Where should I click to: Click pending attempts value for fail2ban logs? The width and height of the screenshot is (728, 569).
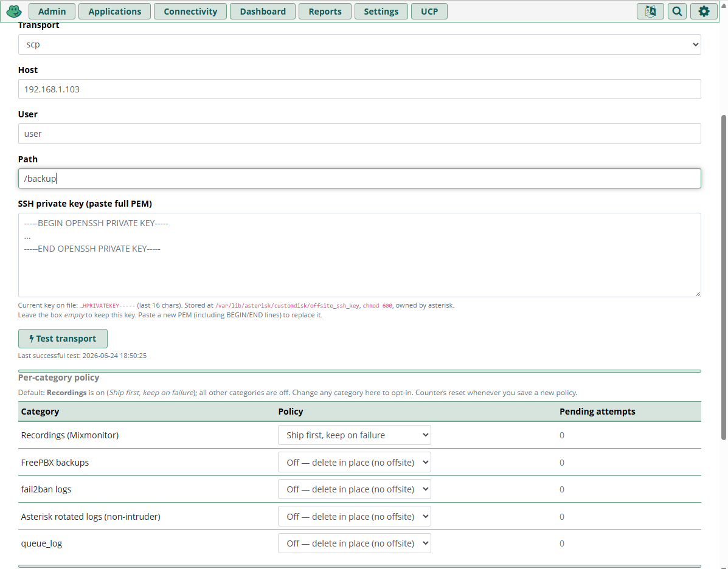(562, 489)
